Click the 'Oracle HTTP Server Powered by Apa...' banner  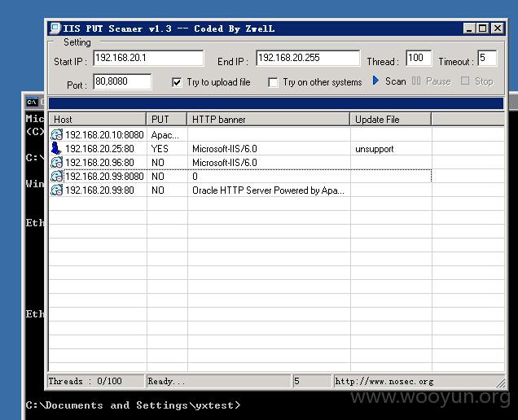(x=268, y=190)
